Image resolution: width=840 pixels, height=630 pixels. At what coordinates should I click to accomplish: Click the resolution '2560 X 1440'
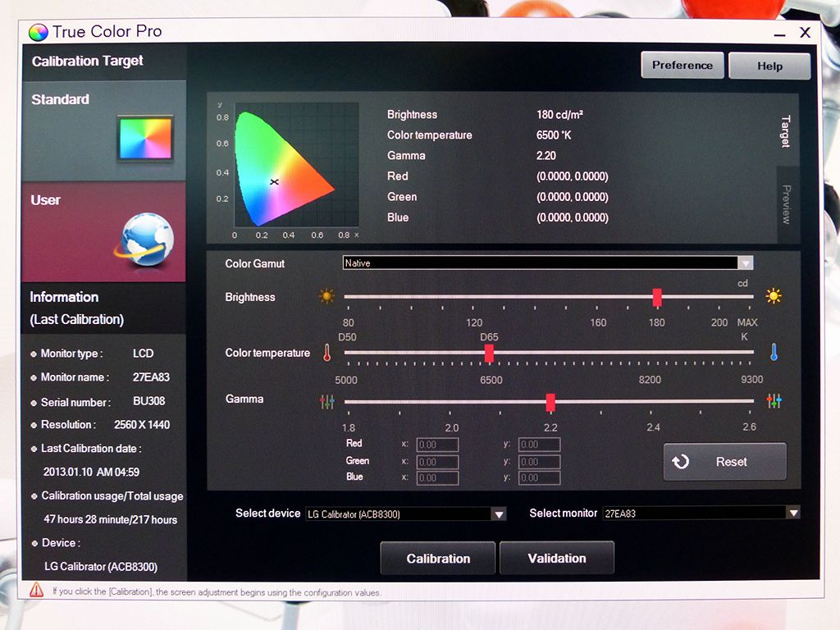[142, 425]
